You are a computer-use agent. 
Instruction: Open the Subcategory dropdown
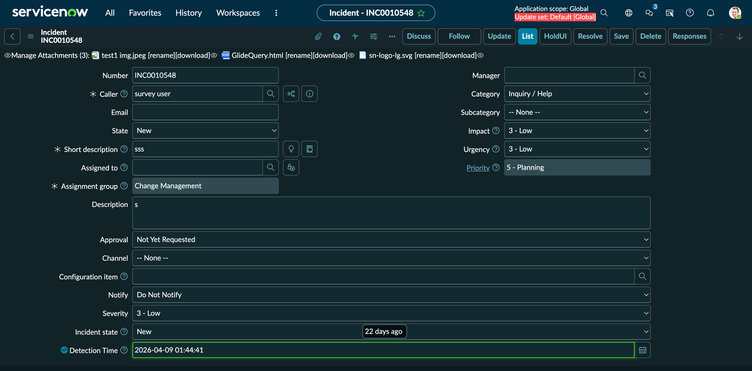[x=577, y=112]
